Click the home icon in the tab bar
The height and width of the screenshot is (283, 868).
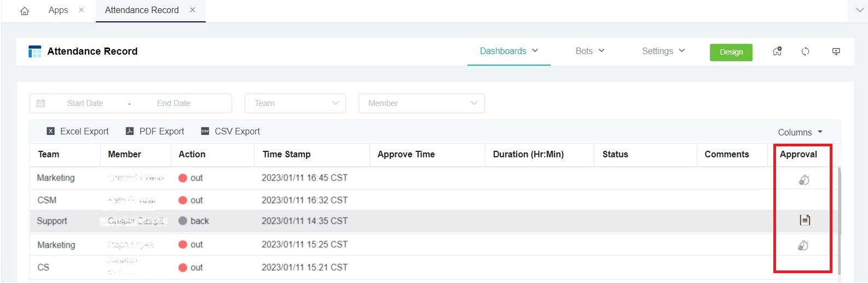tap(25, 10)
